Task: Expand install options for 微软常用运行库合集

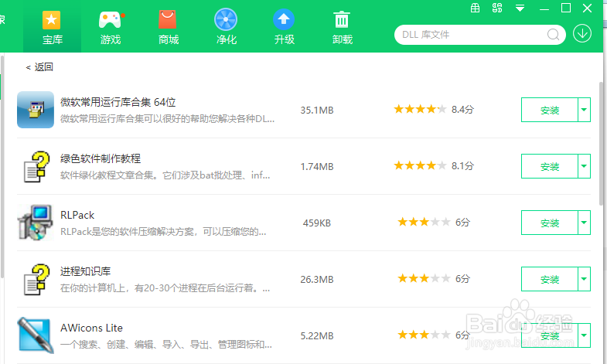Action: tap(584, 110)
